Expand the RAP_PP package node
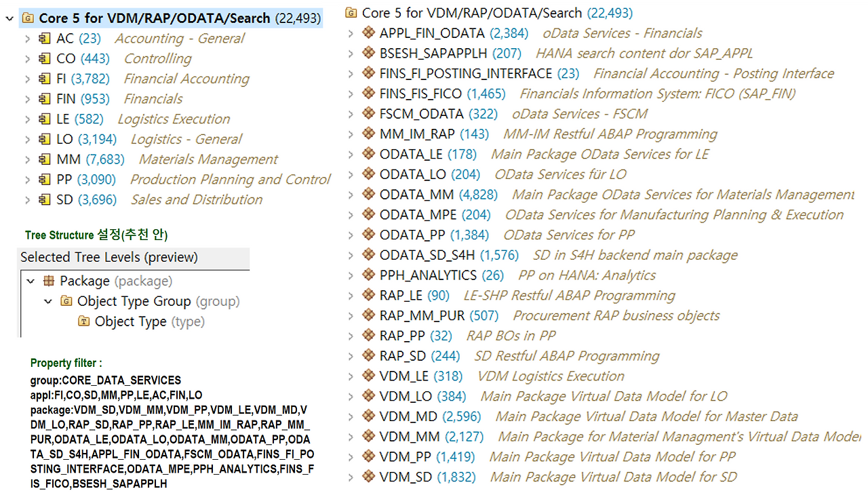 [x=351, y=336]
